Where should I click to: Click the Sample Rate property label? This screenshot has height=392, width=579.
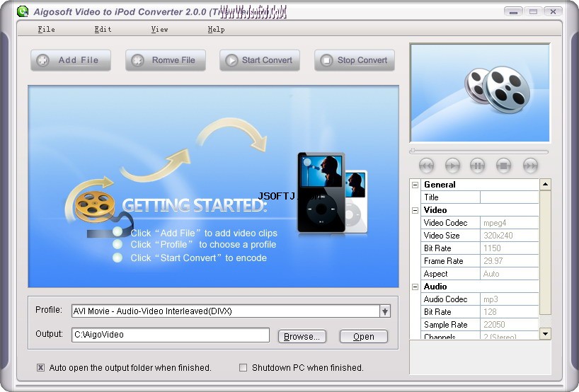(x=446, y=325)
